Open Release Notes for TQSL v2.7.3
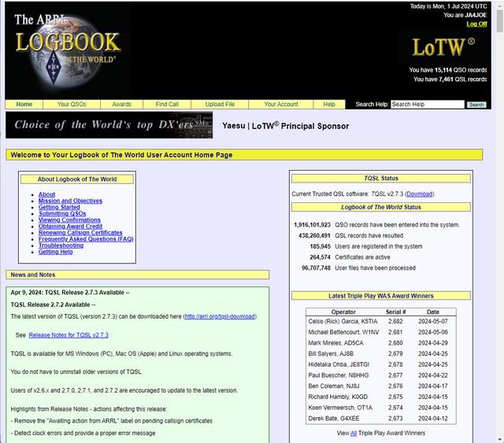Screen dimensions: 504x443 (69, 335)
